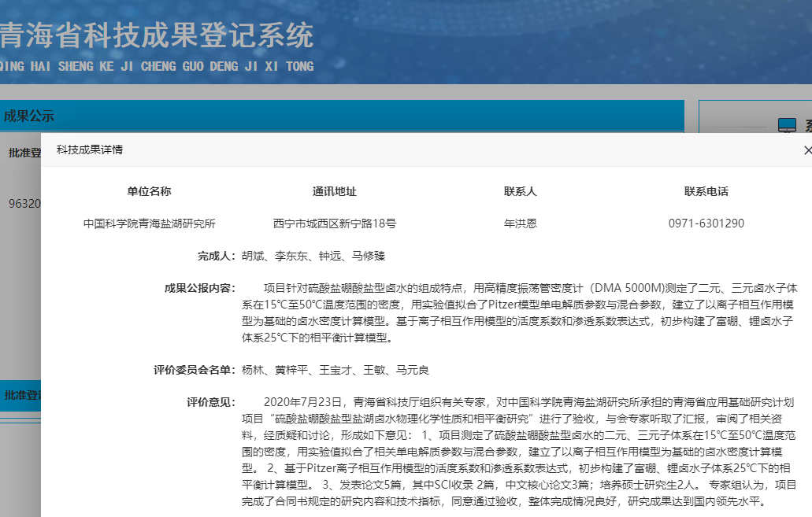Image resolution: width=812 pixels, height=517 pixels.
Task: Click the blue 批准登 bar at lower left
Action: click(21, 395)
